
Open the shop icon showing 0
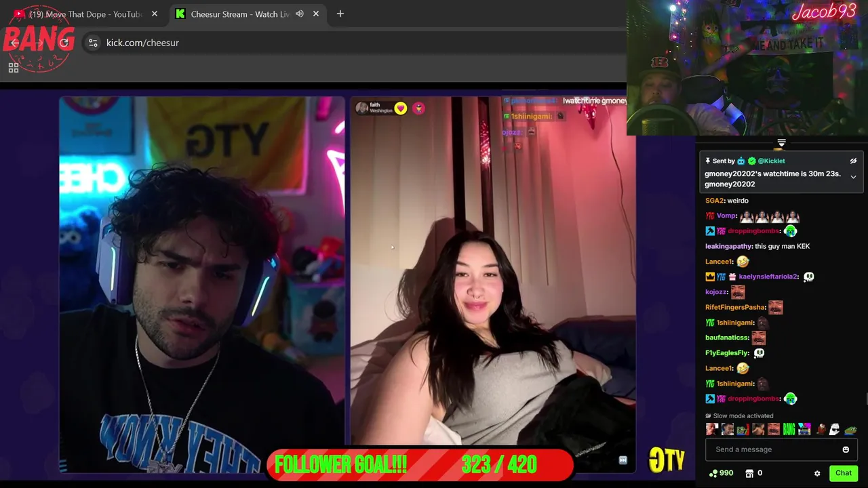pyautogui.click(x=753, y=473)
